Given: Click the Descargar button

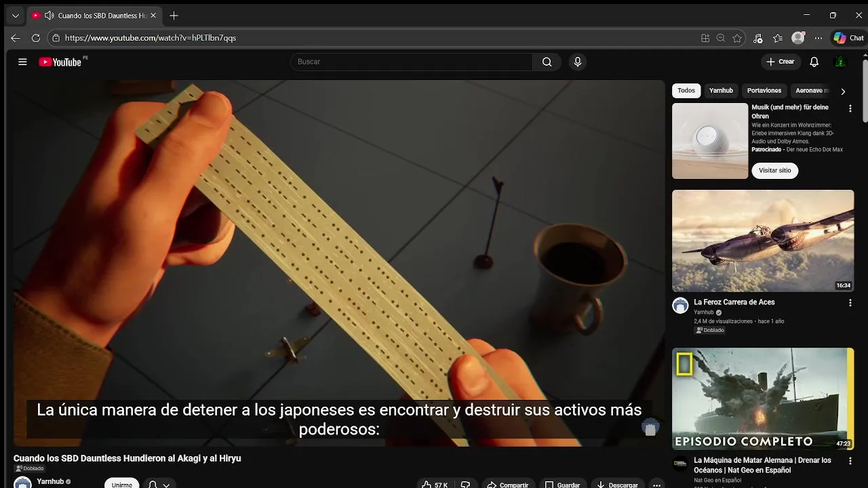Looking at the screenshot, I should pyautogui.click(x=617, y=485).
